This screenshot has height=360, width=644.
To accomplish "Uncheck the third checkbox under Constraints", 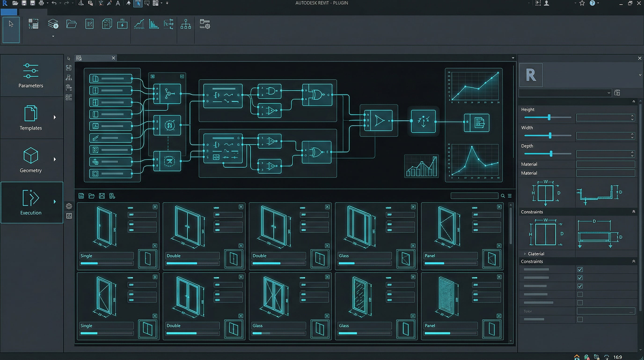I will click(x=581, y=286).
